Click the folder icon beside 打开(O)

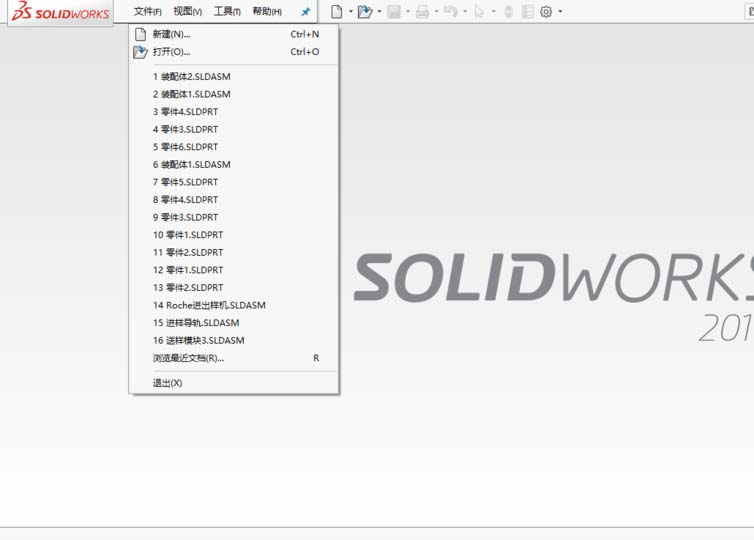tap(140, 52)
